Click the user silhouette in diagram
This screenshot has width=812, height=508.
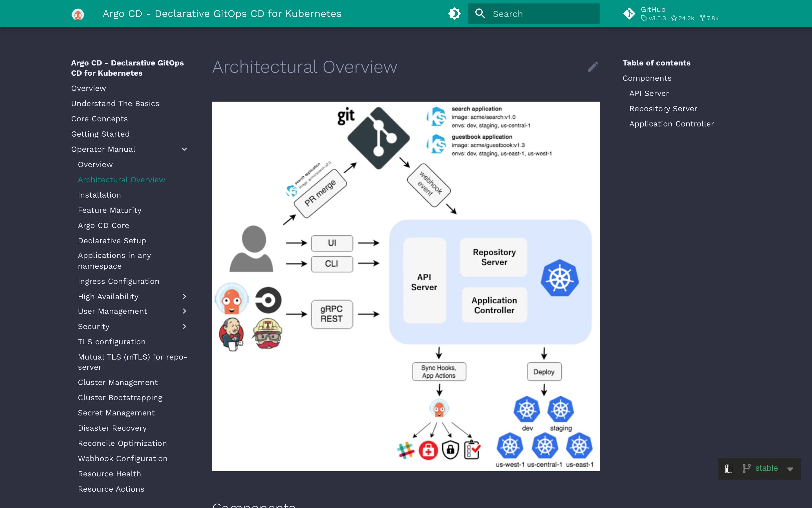(251, 248)
